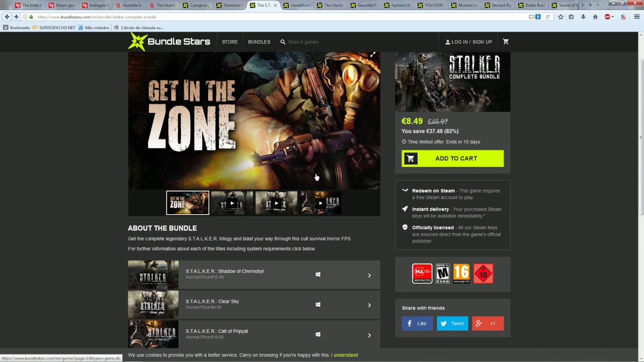
Task: Bookmark this page with the star icon
Action: click(560, 17)
